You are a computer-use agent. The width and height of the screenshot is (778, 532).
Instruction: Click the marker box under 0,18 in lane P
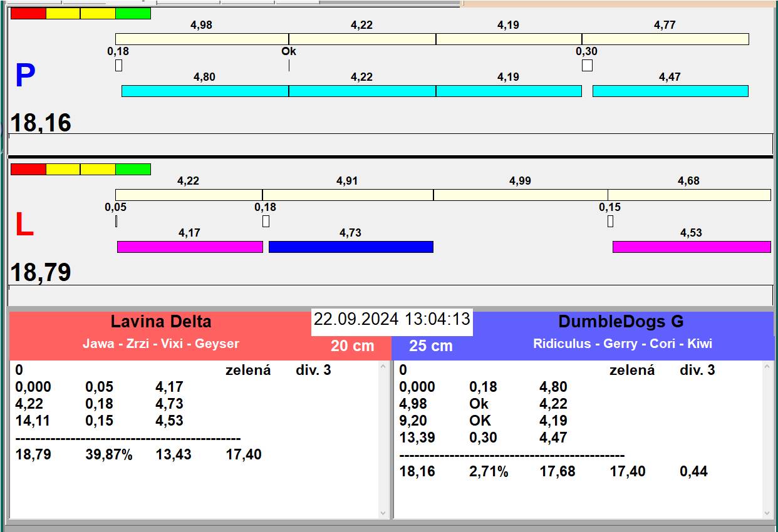click(x=118, y=65)
